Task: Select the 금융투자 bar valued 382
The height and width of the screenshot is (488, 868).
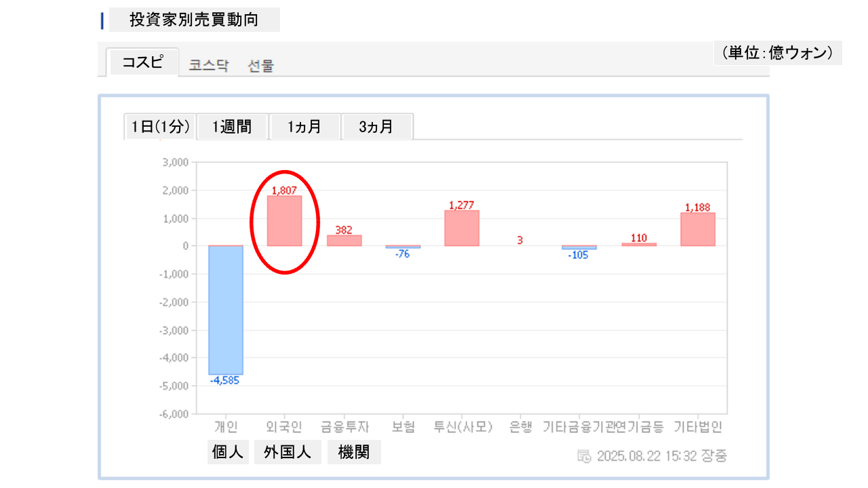Action: pos(344,241)
